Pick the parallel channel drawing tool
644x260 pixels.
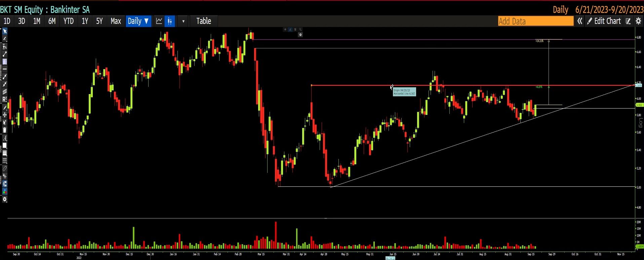pyautogui.click(x=5, y=92)
